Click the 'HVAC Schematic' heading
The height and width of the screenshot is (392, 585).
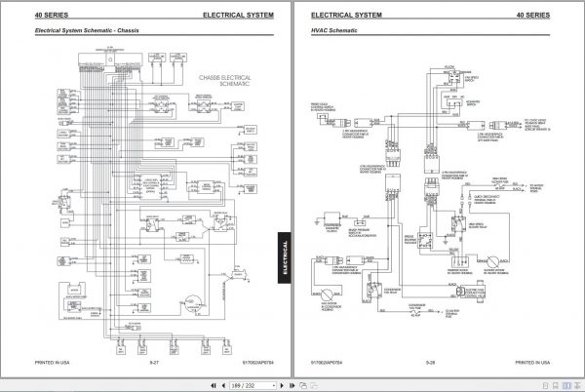[334, 30]
